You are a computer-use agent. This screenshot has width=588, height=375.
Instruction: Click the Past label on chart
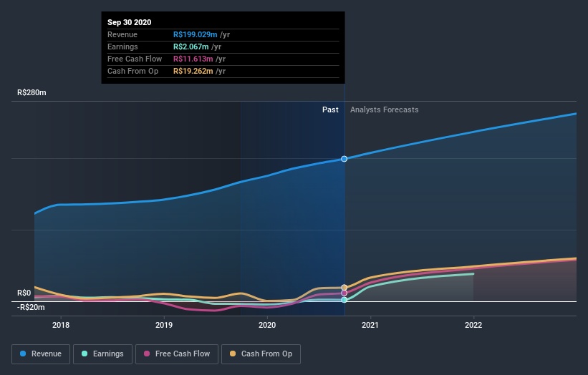click(x=330, y=109)
